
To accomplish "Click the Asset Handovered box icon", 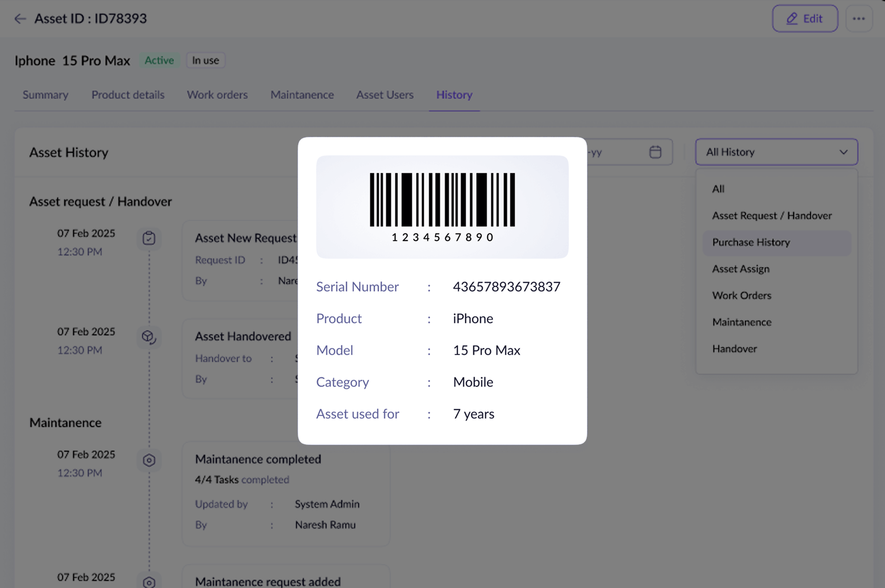I will click(149, 337).
